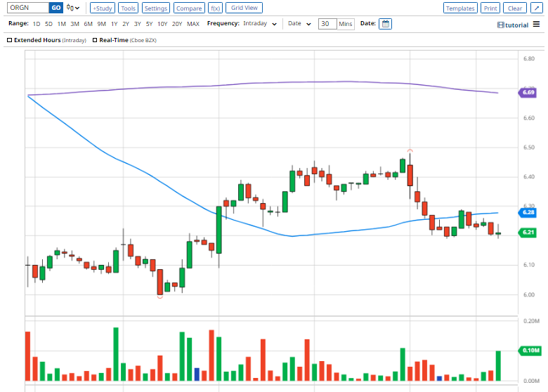Screen dimensions: 548x392
Task: Select the 5D range option
Action: [x=48, y=24]
